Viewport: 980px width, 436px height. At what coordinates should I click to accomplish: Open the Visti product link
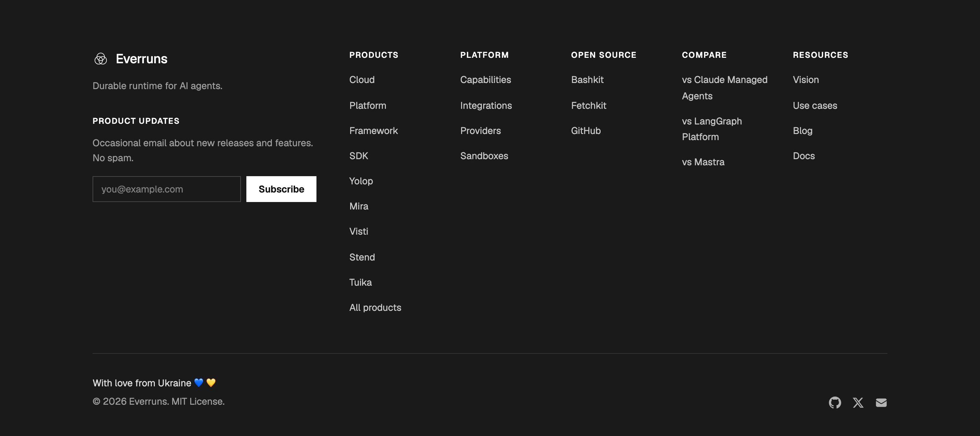coord(358,232)
